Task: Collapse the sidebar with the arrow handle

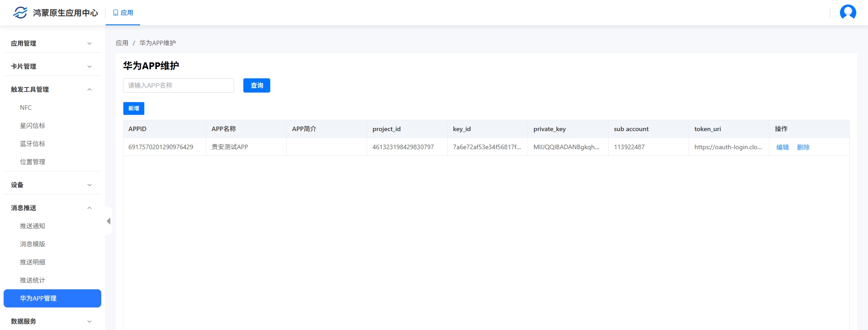Action: tap(108, 221)
